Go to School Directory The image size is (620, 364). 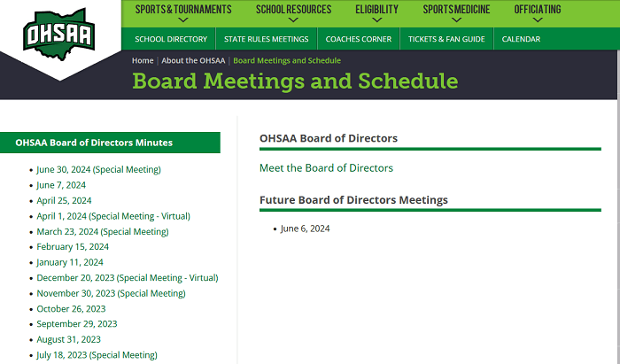click(171, 39)
